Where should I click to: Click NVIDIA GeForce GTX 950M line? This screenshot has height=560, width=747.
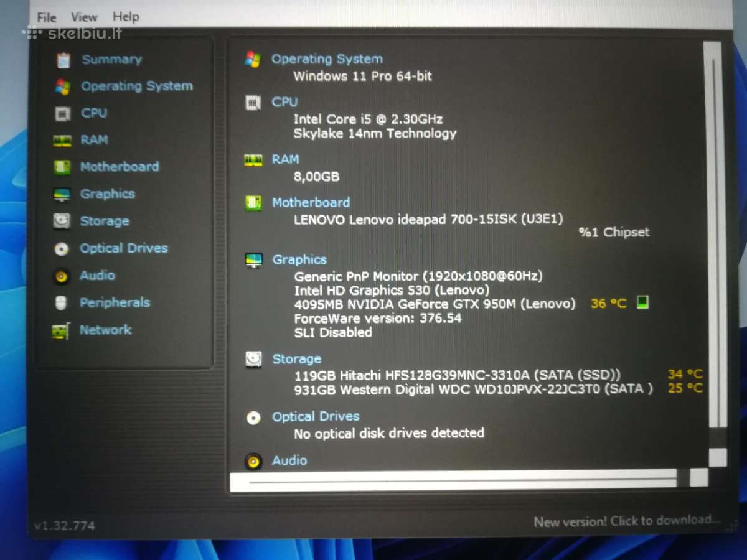tap(435, 304)
